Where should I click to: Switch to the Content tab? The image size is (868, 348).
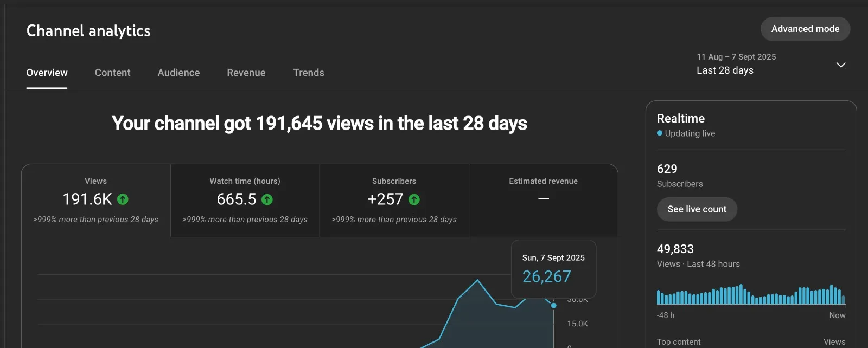tap(112, 73)
